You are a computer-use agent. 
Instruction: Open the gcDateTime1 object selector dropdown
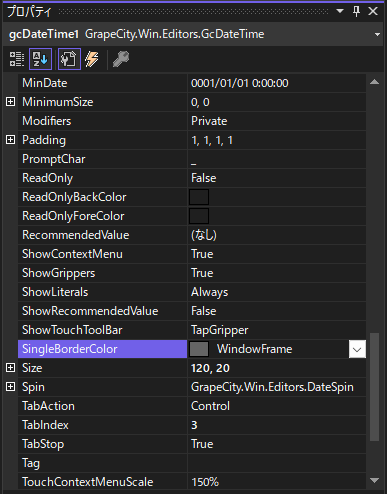click(x=377, y=34)
